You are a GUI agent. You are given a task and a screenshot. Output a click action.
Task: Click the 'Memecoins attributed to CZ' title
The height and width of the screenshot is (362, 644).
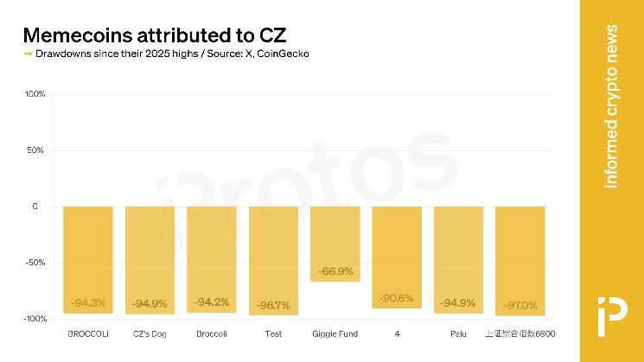[153, 35]
